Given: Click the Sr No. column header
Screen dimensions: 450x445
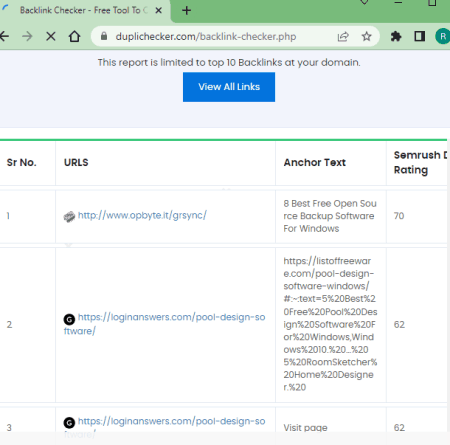Looking at the screenshot, I should point(22,163).
